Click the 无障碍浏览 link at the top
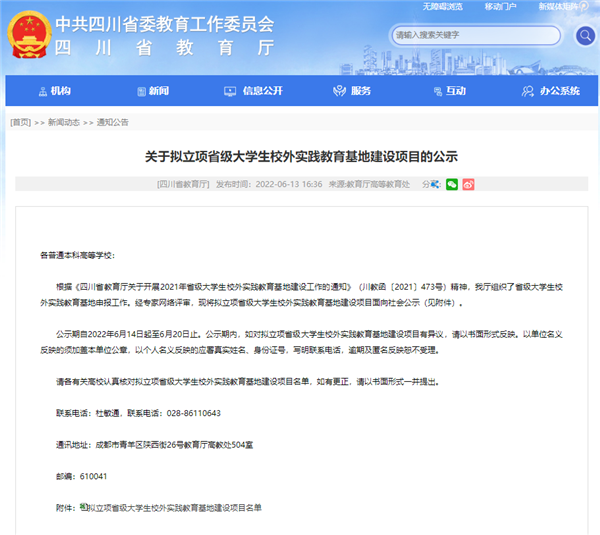600x535 pixels. [x=443, y=7]
